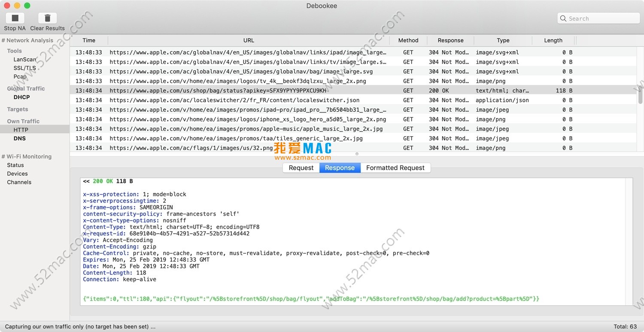Screen dimensions: 644x332
Task: Select the ipad_pro promo jpg row
Action: pos(354,110)
